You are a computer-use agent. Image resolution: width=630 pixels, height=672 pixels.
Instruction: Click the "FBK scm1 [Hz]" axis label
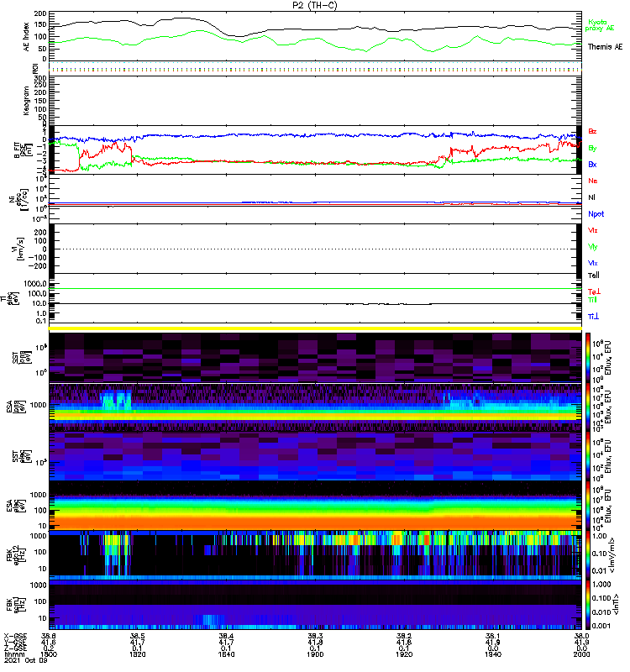point(15,605)
